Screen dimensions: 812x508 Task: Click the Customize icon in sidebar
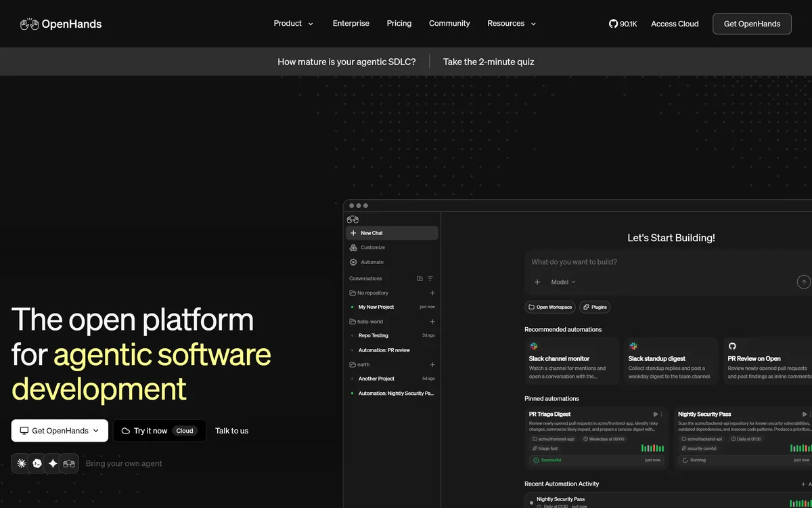click(353, 247)
